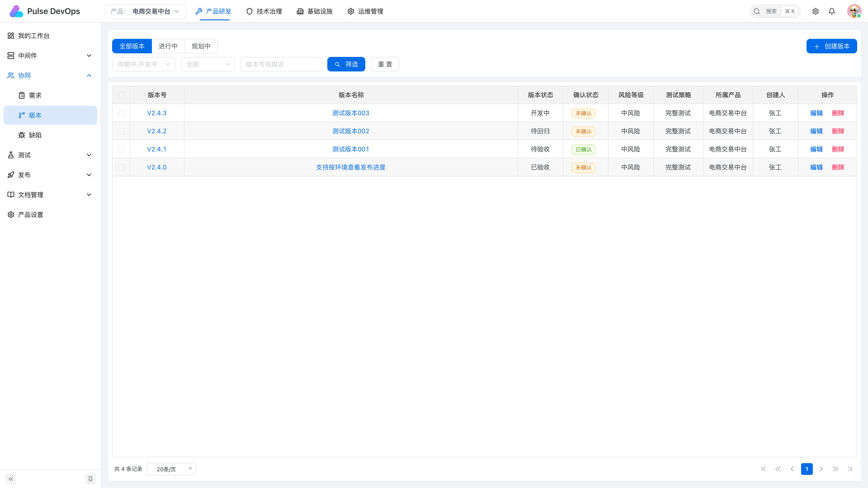
Task: Collapse the sidebar with double-chevron icon
Action: tap(11, 479)
